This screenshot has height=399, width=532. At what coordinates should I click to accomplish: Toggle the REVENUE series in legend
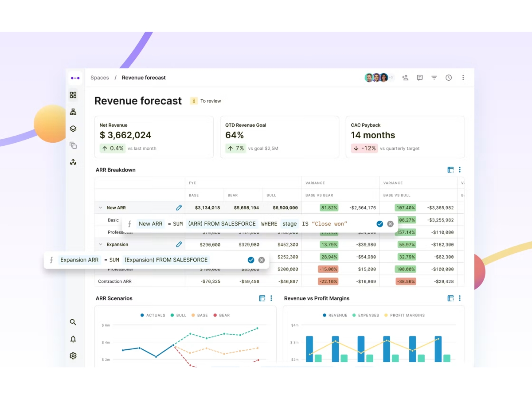tap(335, 315)
